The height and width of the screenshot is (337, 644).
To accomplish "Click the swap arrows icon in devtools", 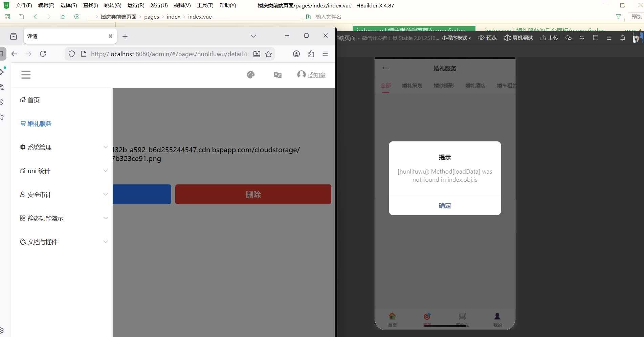I will point(582,38).
